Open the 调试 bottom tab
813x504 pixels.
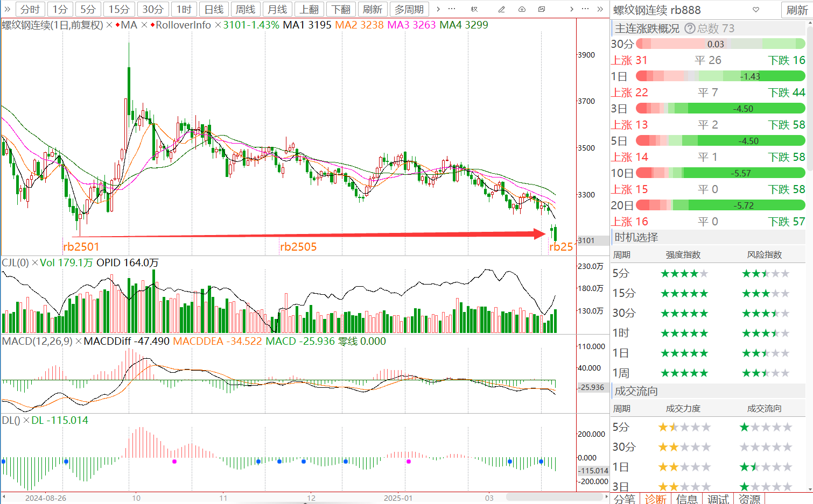718,499
